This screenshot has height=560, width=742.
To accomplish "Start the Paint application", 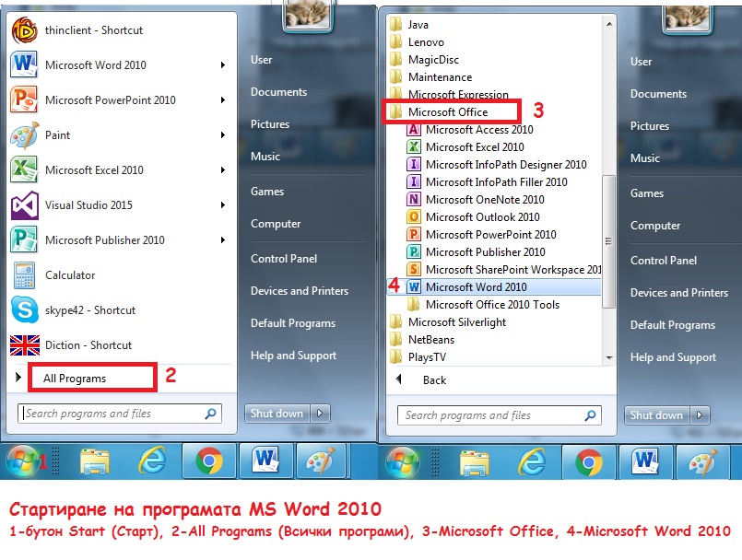I will 69,134.
